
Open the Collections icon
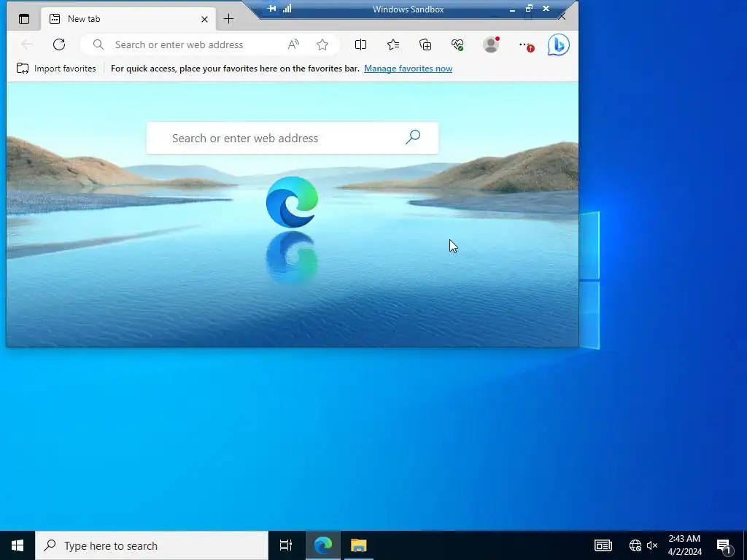pos(425,44)
